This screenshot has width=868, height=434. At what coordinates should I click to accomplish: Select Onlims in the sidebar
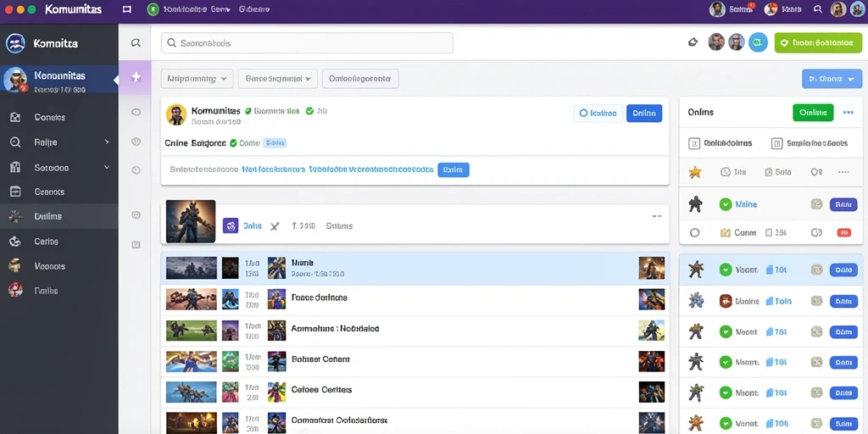coord(58,216)
